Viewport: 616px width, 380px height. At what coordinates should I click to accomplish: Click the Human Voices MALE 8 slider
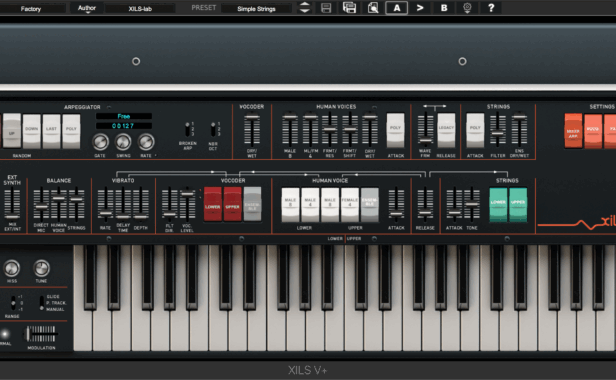[x=290, y=129]
